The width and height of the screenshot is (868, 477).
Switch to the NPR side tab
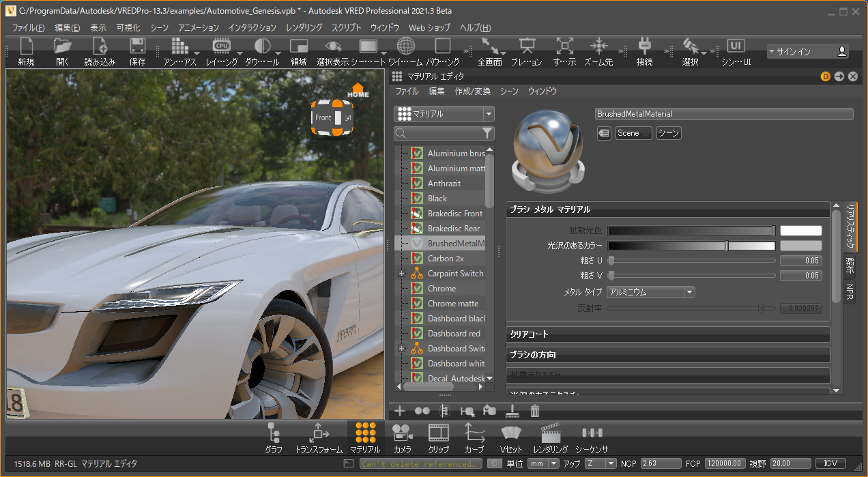(x=850, y=292)
